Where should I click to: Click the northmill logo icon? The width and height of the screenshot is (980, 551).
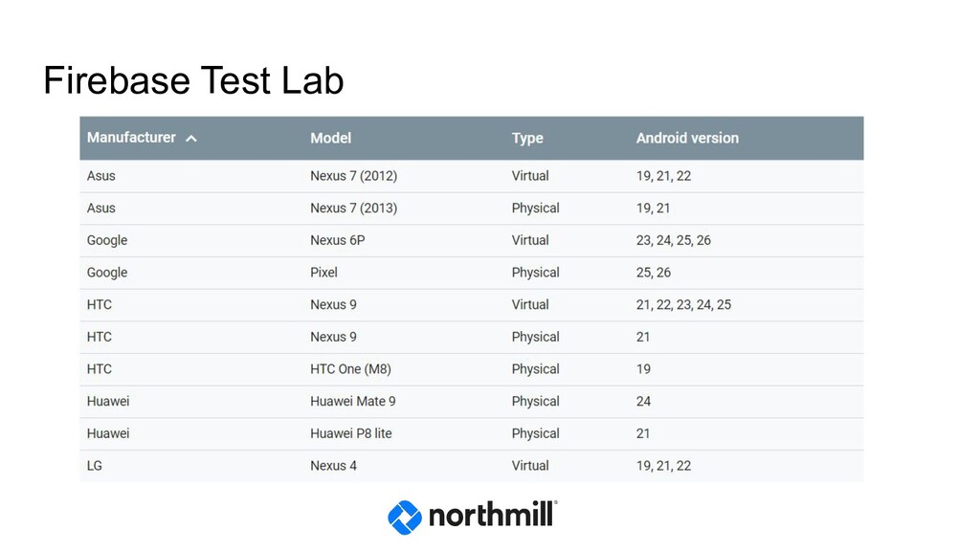[x=404, y=518]
